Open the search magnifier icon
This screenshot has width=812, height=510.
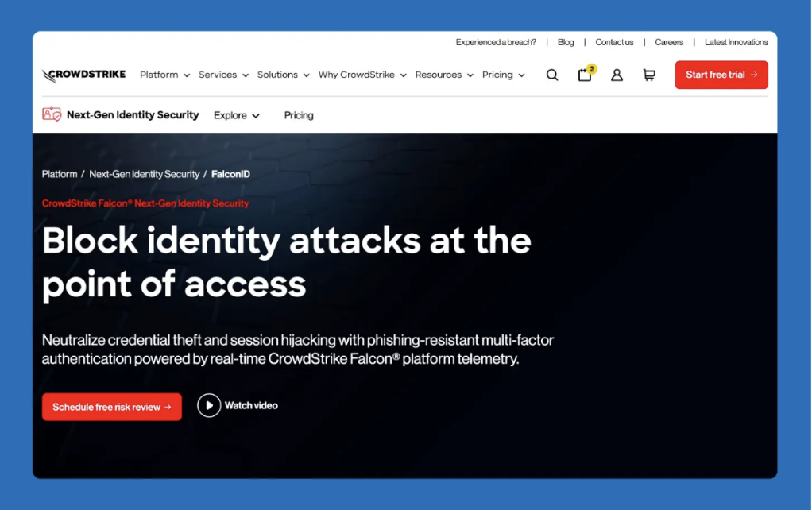[x=552, y=75]
